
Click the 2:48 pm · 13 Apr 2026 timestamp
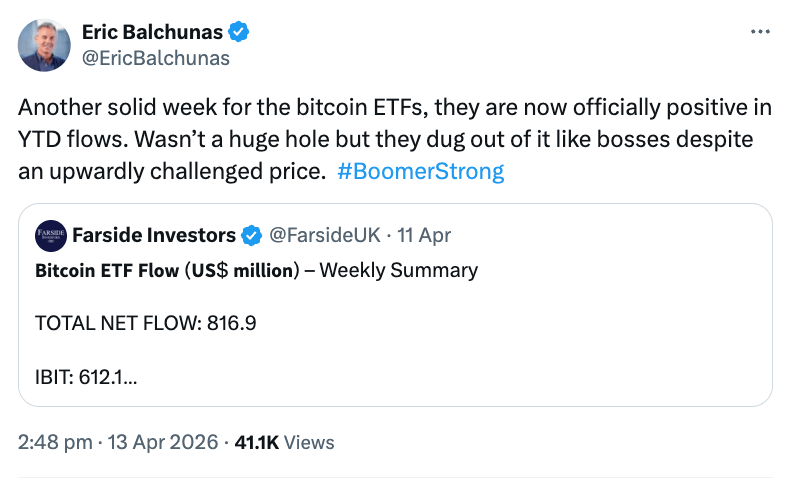[x=118, y=442]
